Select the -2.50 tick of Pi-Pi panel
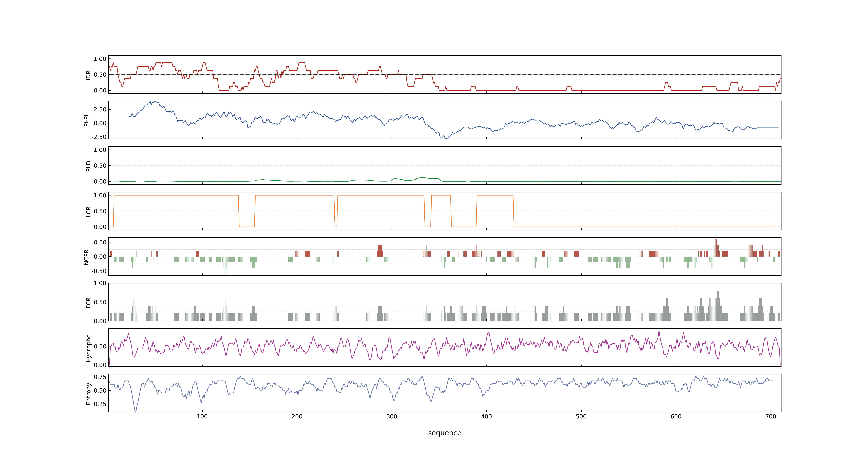 click(99, 137)
